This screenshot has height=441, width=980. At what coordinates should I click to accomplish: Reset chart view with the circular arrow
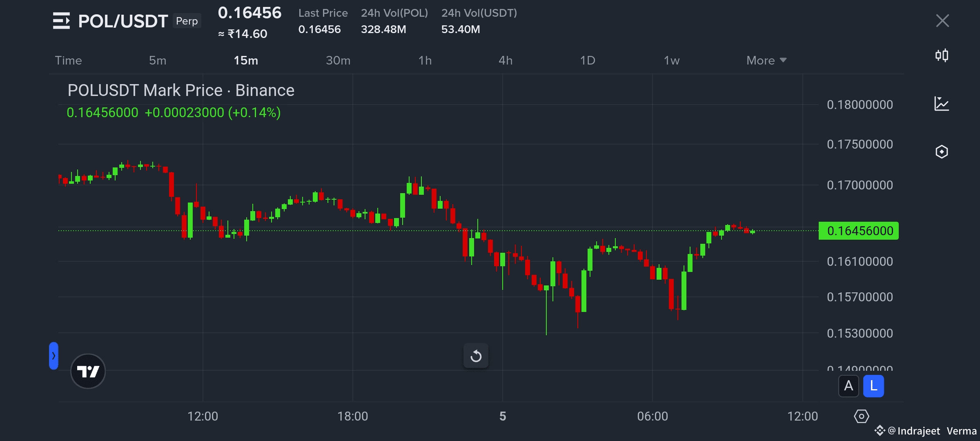point(476,356)
